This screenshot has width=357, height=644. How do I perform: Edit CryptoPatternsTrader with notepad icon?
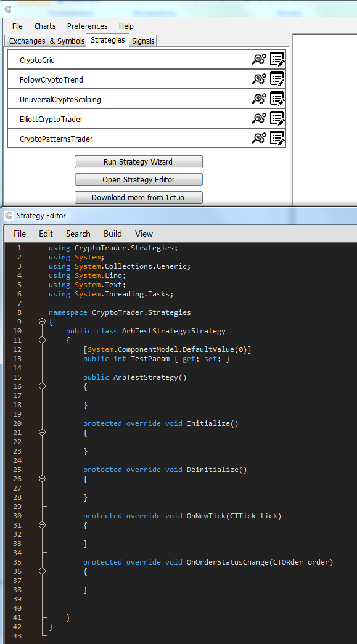[277, 139]
